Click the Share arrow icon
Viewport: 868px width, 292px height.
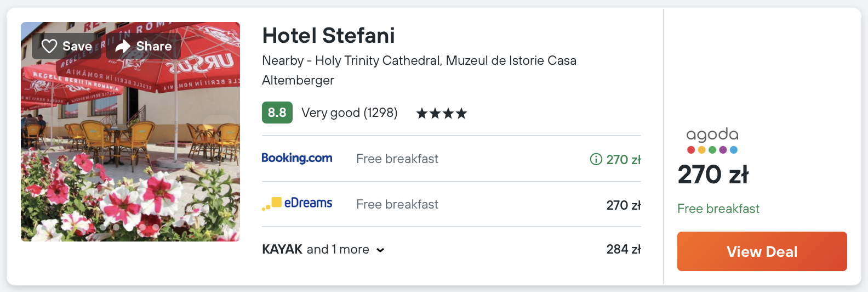pos(123,46)
